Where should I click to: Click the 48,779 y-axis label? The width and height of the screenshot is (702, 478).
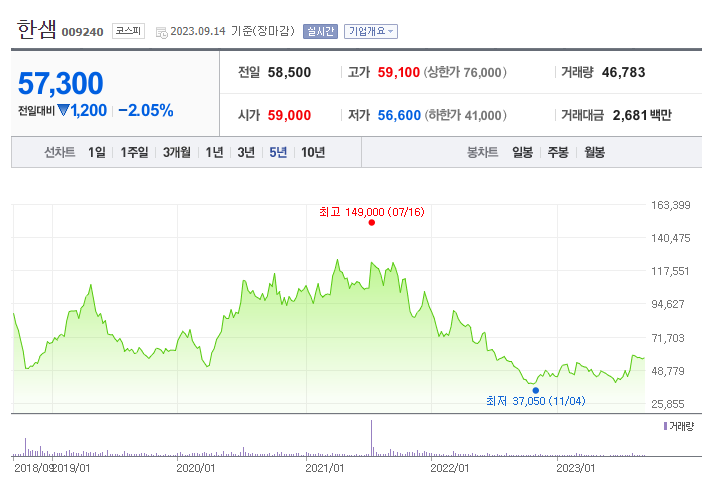668,371
